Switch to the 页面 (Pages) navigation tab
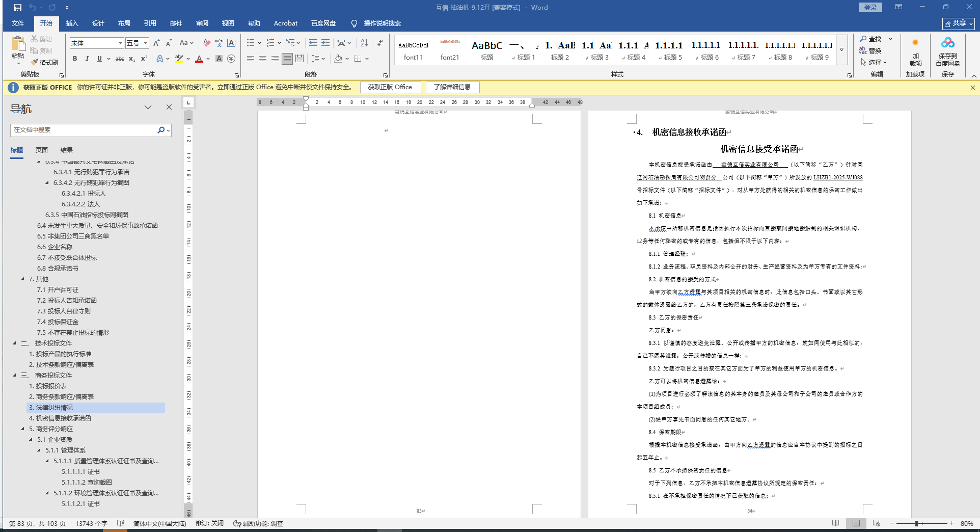Viewport: 980px width, 532px height. [x=42, y=150]
